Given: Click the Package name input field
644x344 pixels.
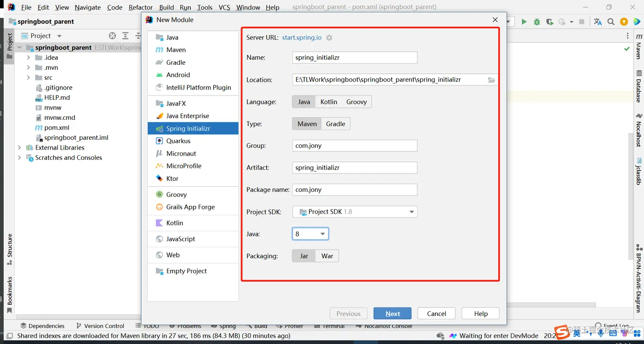Looking at the screenshot, I should pyautogui.click(x=355, y=190).
